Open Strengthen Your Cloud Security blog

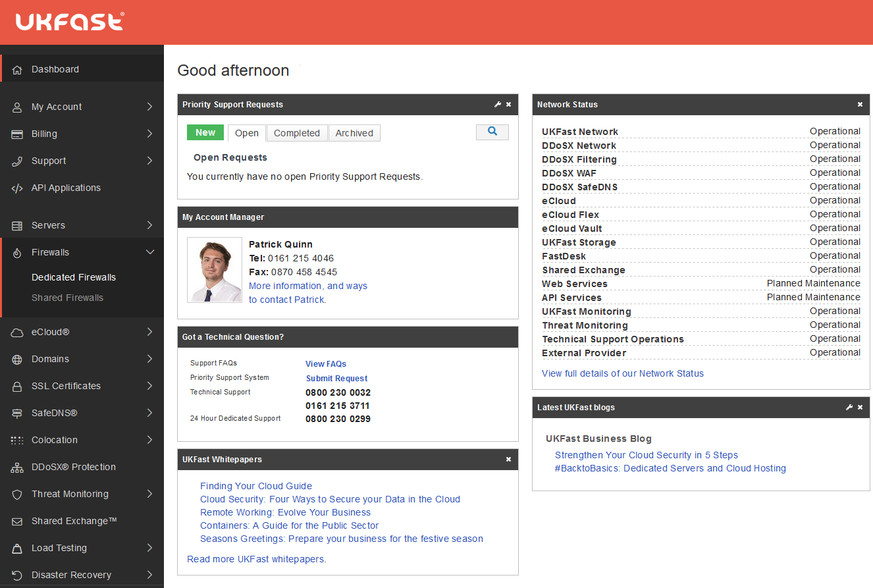click(x=647, y=455)
